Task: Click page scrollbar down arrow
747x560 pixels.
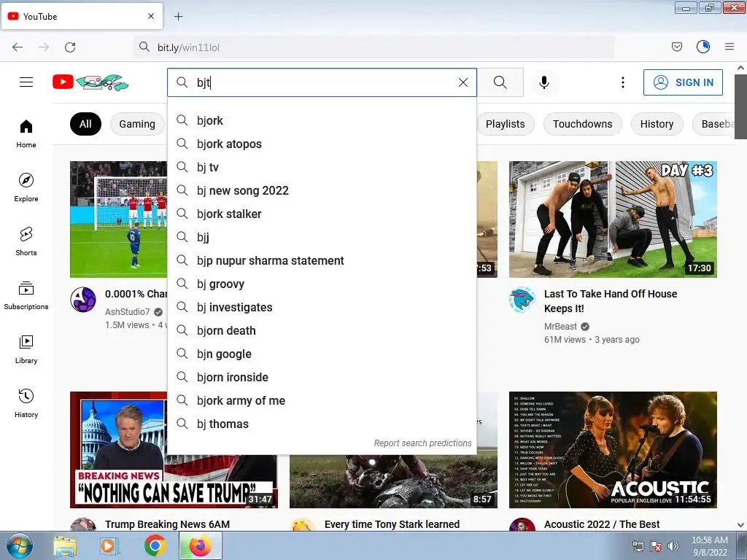Action: pyautogui.click(x=741, y=525)
